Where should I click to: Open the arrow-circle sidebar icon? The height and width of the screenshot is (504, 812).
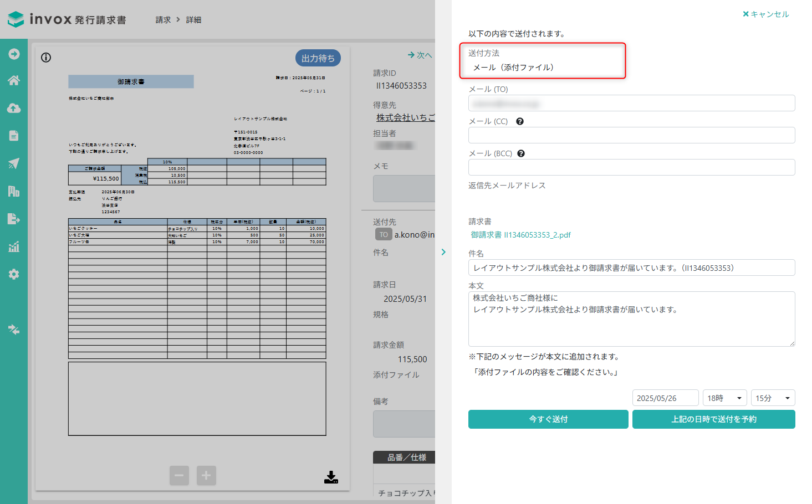(x=14, y=54)
